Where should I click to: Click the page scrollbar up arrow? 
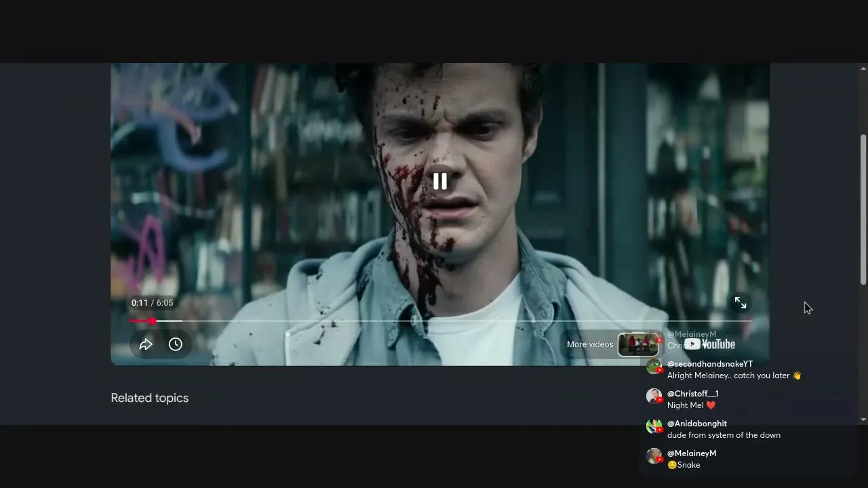click(863, 68)
